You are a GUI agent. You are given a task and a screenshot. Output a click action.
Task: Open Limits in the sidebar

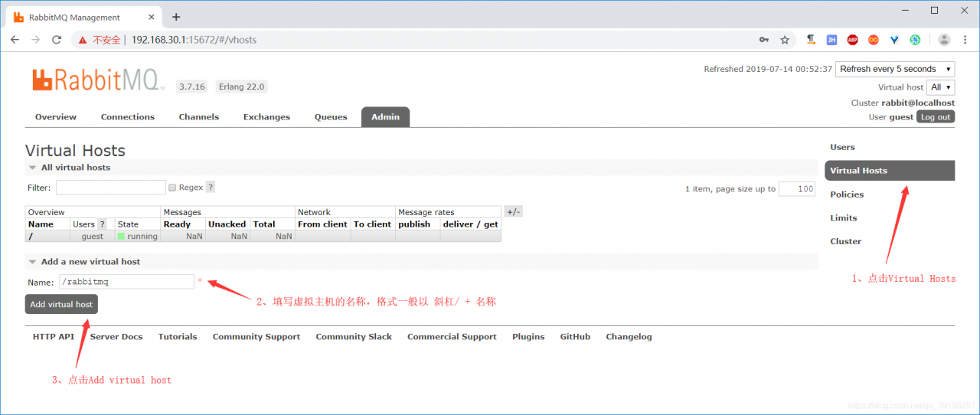coord(844,218)
